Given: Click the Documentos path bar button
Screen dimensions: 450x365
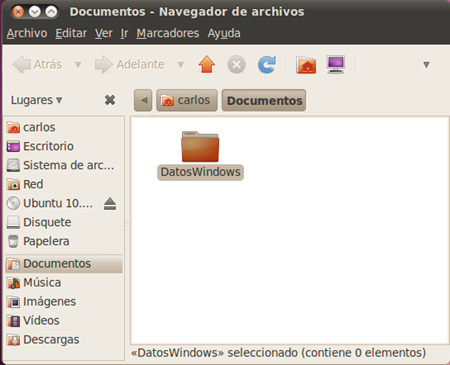Looking at the screenshot, I should 264,100.
